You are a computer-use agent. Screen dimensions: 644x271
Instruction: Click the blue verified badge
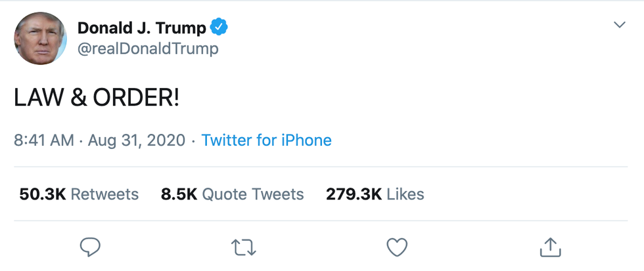coord(219,28)
